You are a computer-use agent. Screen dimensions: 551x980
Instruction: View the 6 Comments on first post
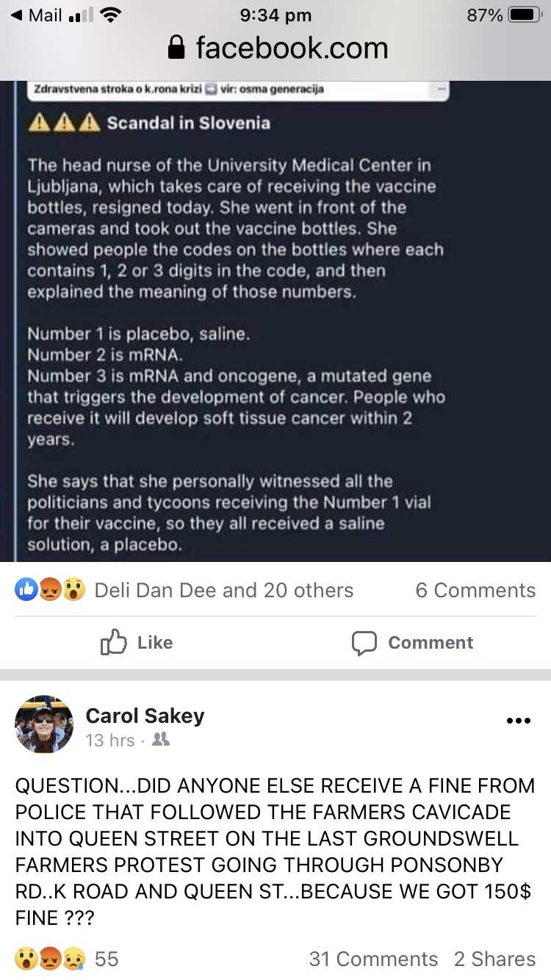pos(475,590)
